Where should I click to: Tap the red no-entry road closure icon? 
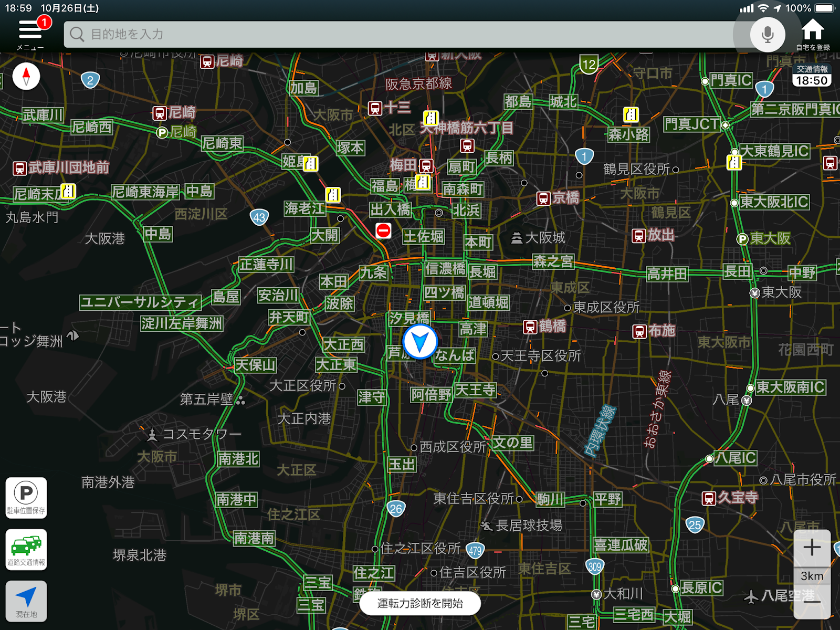383,230
